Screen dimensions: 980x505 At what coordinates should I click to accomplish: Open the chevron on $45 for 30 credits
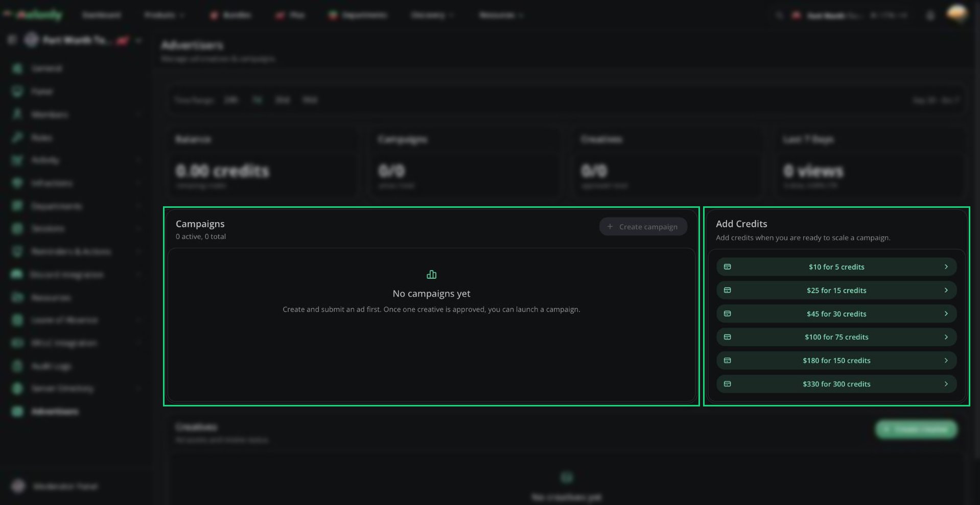[x=946, y=314]
